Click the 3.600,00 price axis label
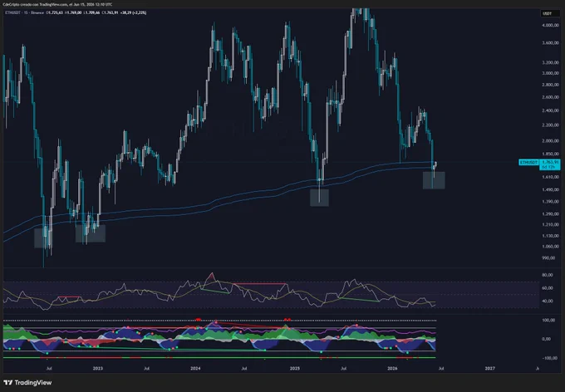The width and height of the screenshot is (565, 392). [x=550, y=43]
